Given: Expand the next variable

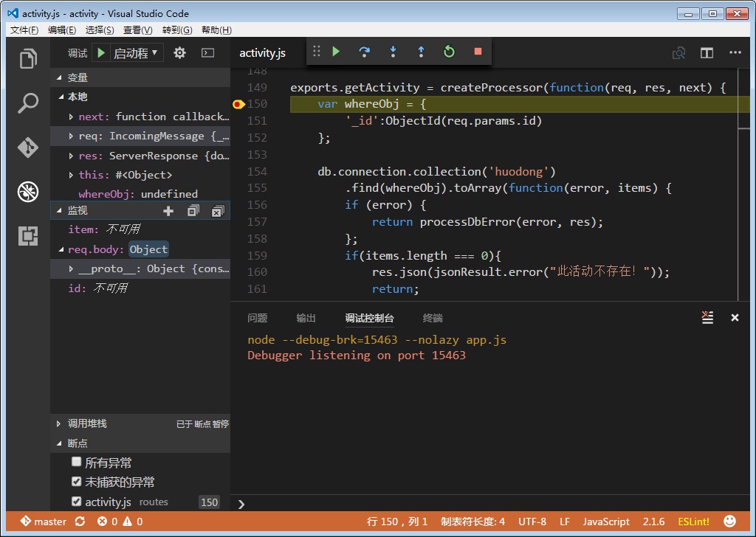Looking at the screenshot, I should click(71, 117).
